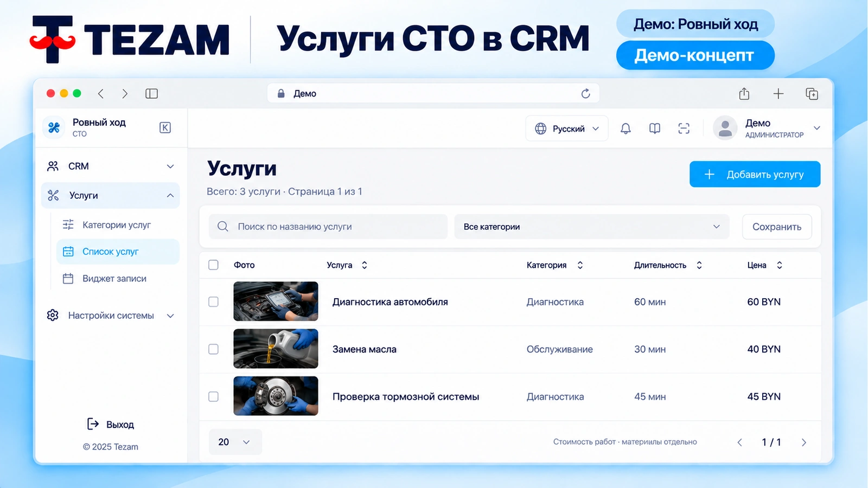The image size is (868, 488).
Task: Open a new tab with plus icon
Action: pyautogui.click(x=778, y=94)
